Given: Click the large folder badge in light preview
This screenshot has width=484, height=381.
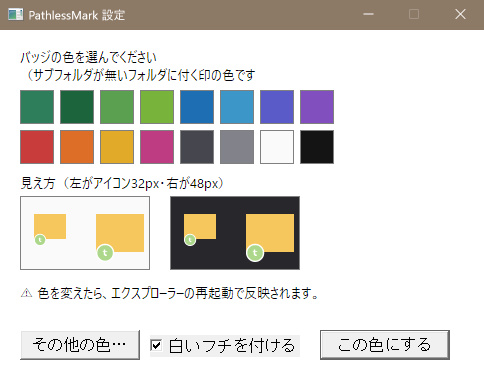Looking at the screenshot, I should click(x=105, y=253).
